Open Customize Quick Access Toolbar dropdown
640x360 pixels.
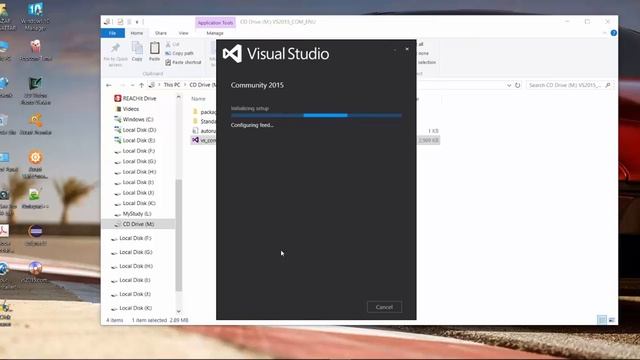137,22
